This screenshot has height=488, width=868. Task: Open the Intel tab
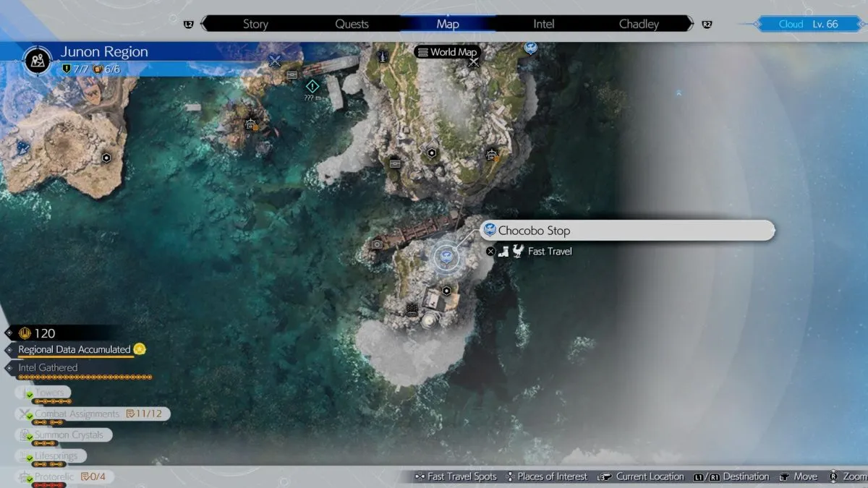544,24
